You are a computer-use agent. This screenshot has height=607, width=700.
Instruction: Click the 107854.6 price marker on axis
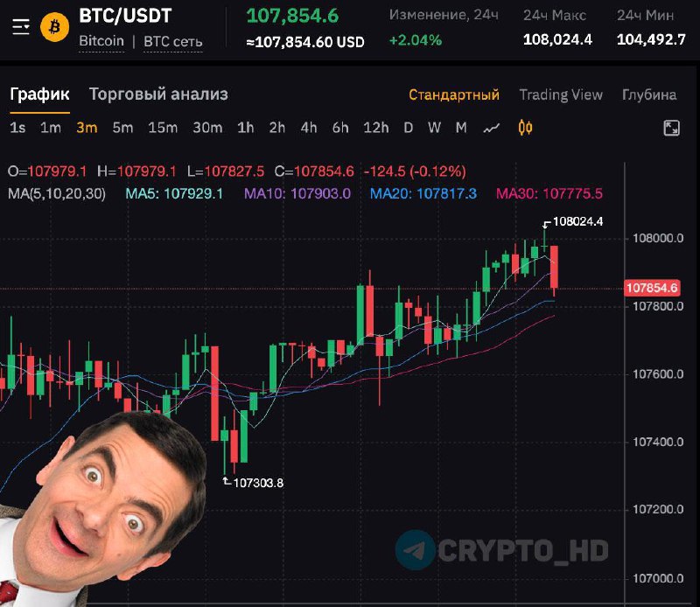pos(652,288)
